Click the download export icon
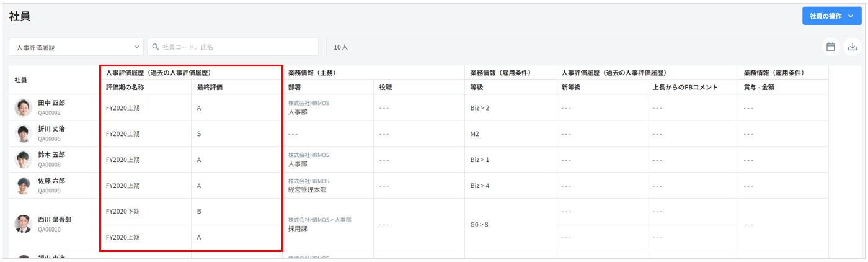Image resolution: width=868 pixels, height=262 pixels. pos(852,47)
